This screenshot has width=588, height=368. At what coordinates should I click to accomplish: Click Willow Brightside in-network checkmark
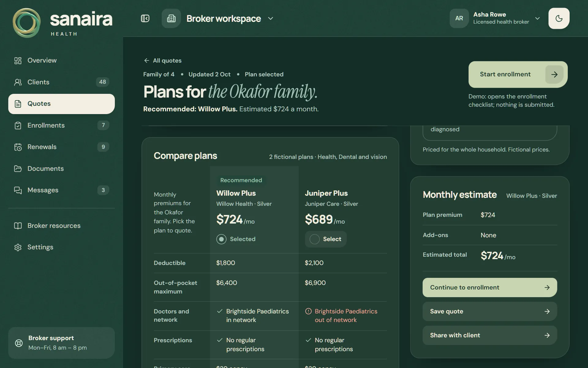click(220, 311)
